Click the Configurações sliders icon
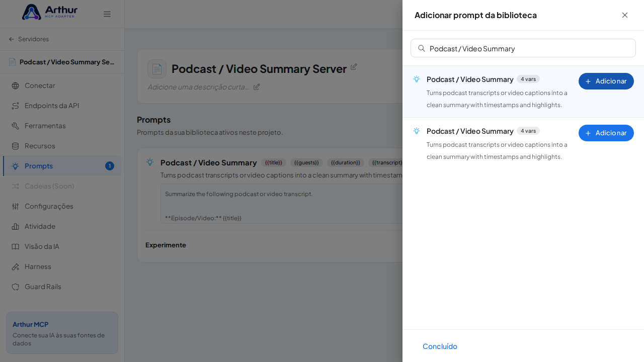 15,206
